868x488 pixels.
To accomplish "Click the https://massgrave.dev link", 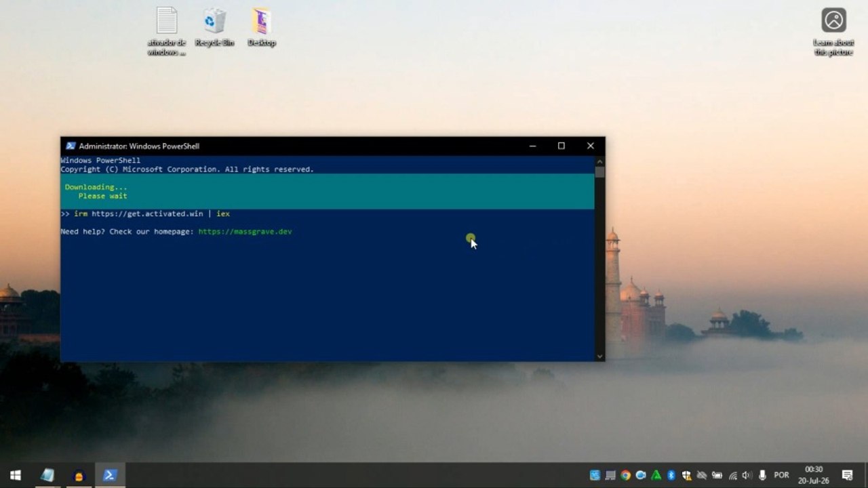I will pos(245,232).
